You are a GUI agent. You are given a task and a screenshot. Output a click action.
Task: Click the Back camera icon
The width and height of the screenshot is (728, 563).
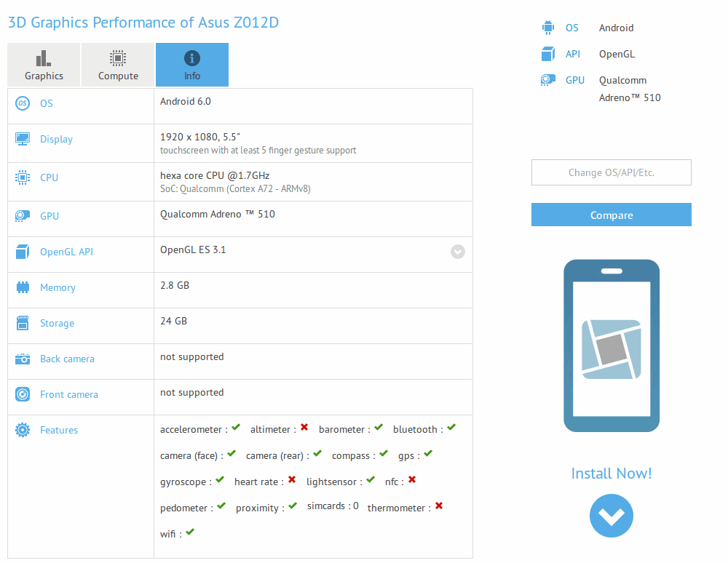point(23,359)
